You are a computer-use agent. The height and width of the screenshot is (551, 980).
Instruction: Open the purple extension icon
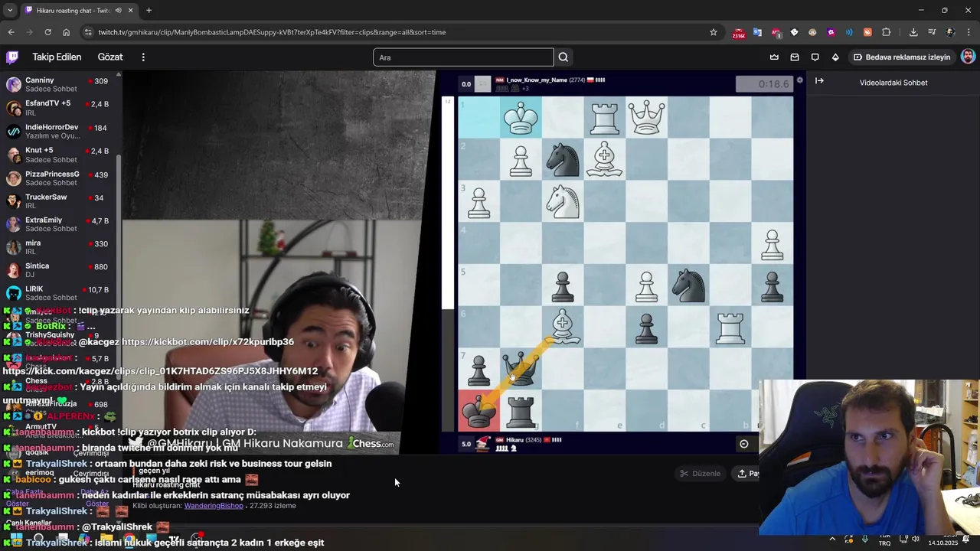point(831,32)
